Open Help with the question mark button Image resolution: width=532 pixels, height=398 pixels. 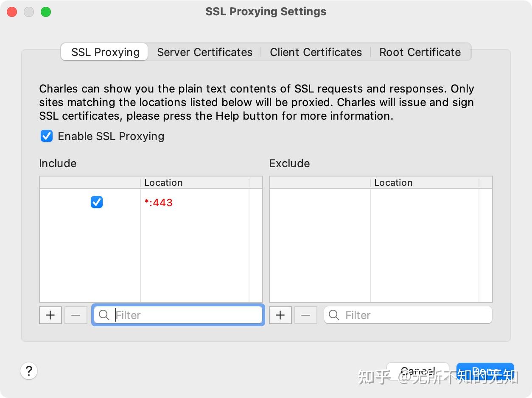click(29, 371)
